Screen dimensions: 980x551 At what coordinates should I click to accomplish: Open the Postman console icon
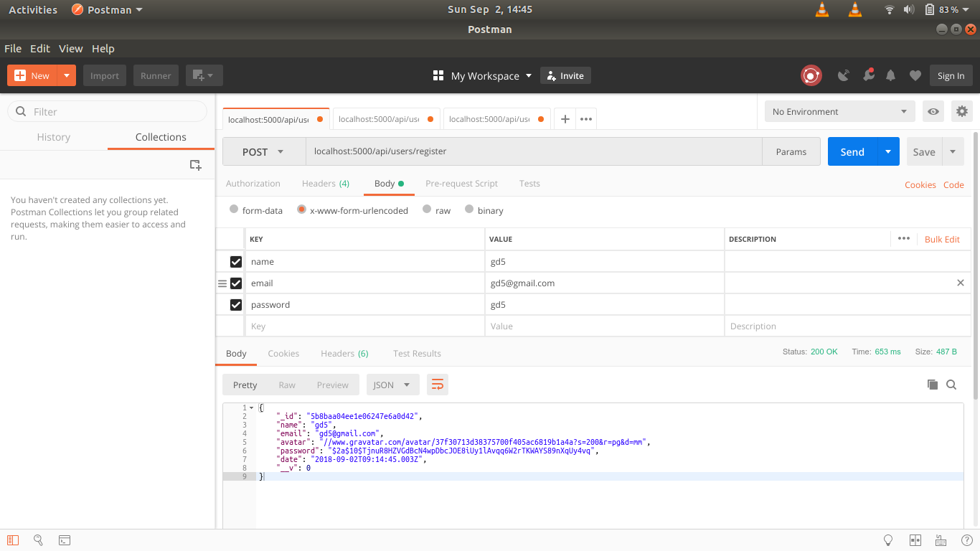click(x=65, y=540)
